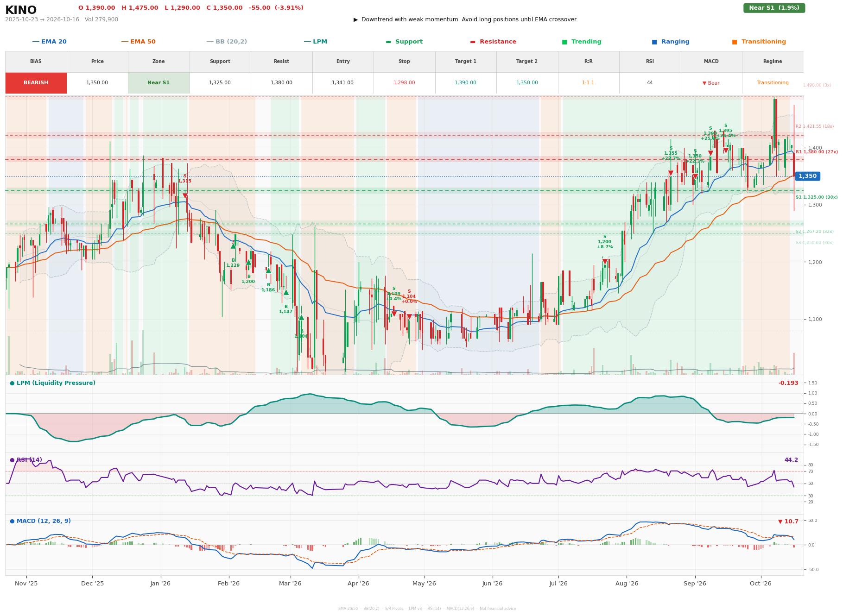Click the R2 1,421.55 (18x) label
The image size is (843, 616).
point(815,126)
